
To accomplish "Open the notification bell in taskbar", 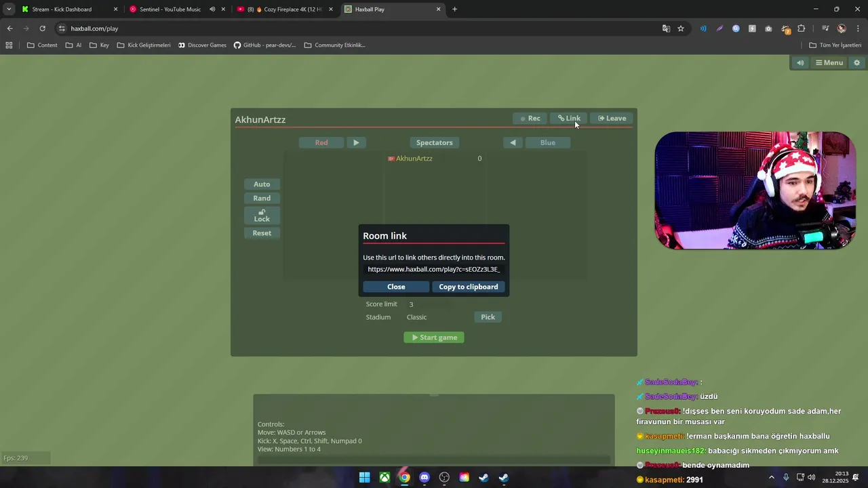I will point(856,477).
